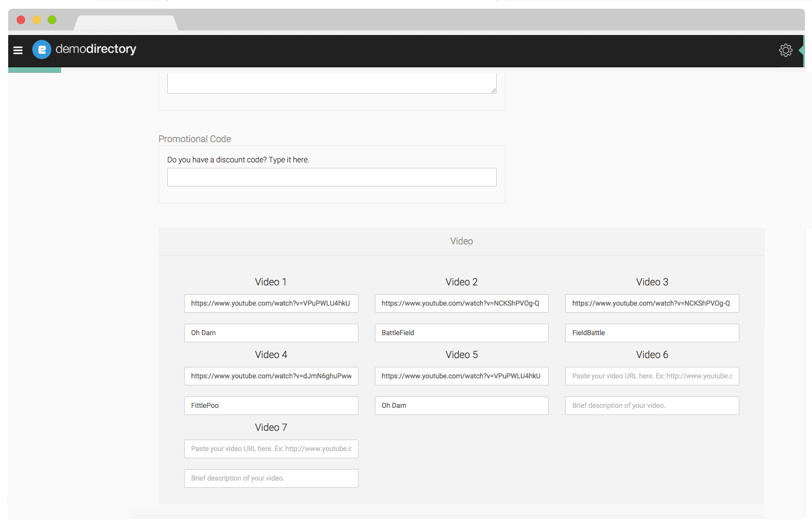Click the empty Video 7 URL field

271,449
